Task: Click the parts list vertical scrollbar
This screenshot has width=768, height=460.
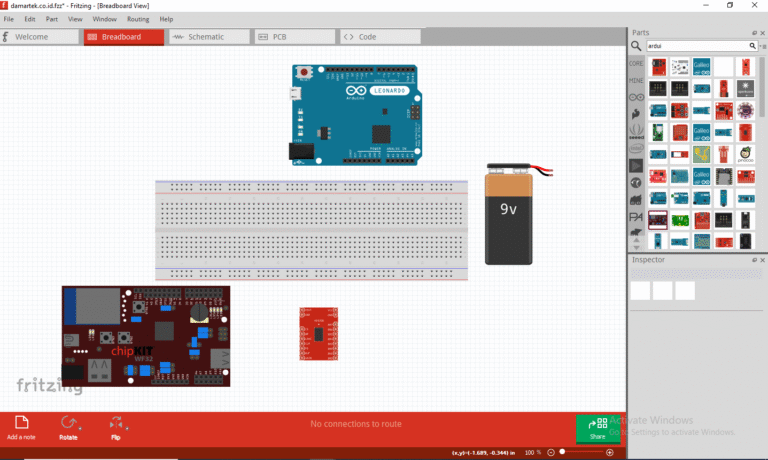Action: coord(763,87)
